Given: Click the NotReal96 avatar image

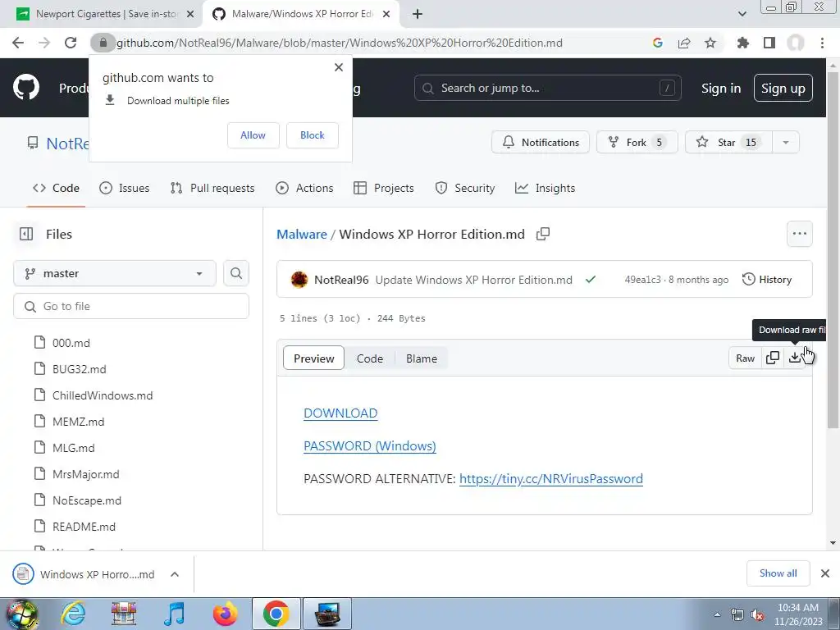Looking at the screenshot, I should click(299, 280).
